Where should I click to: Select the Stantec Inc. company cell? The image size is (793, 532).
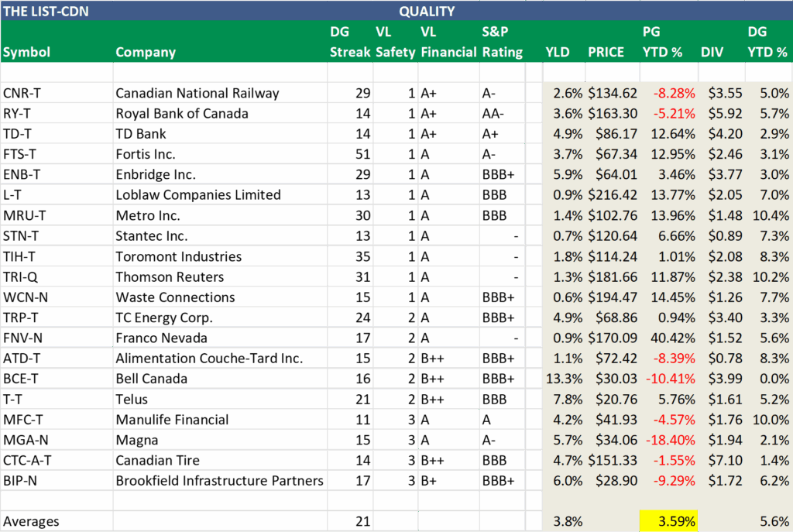pyautogui.click(x=221, y=235)
